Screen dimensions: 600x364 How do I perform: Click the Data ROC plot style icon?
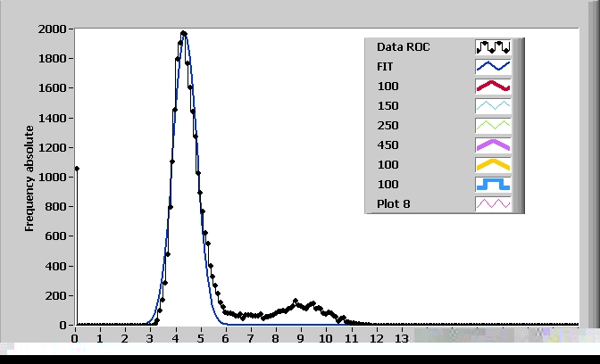tap(492, 46)
